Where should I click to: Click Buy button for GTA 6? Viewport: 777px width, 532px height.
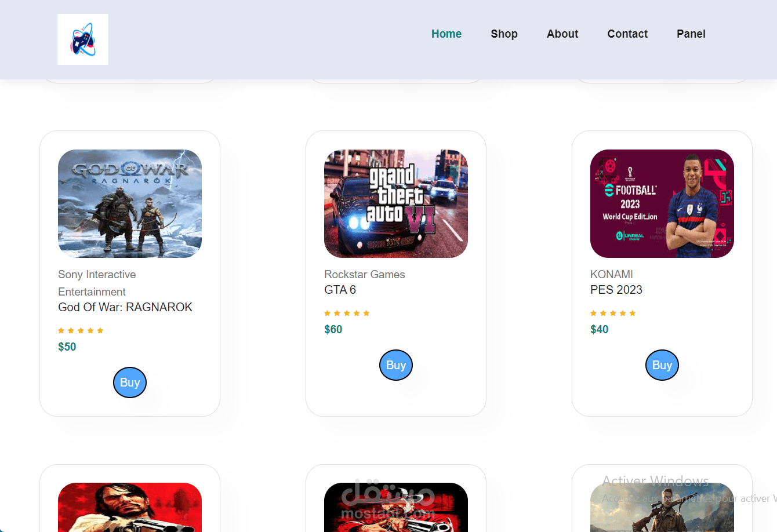(396, 365)
